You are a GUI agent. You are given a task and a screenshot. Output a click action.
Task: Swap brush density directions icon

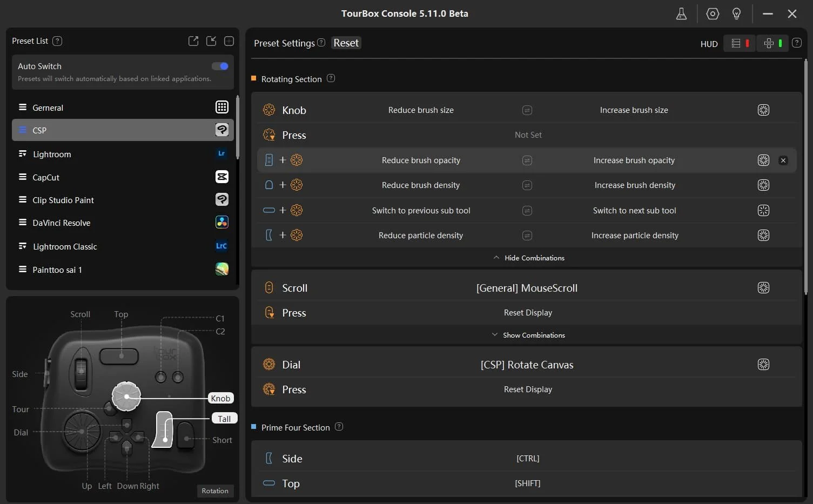[x=527, y=185]
